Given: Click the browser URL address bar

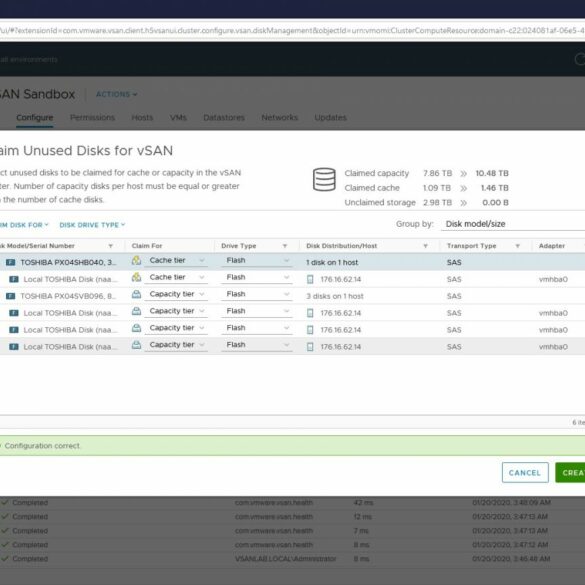Looking at the screenshot, I should click(x=292, y=30).
